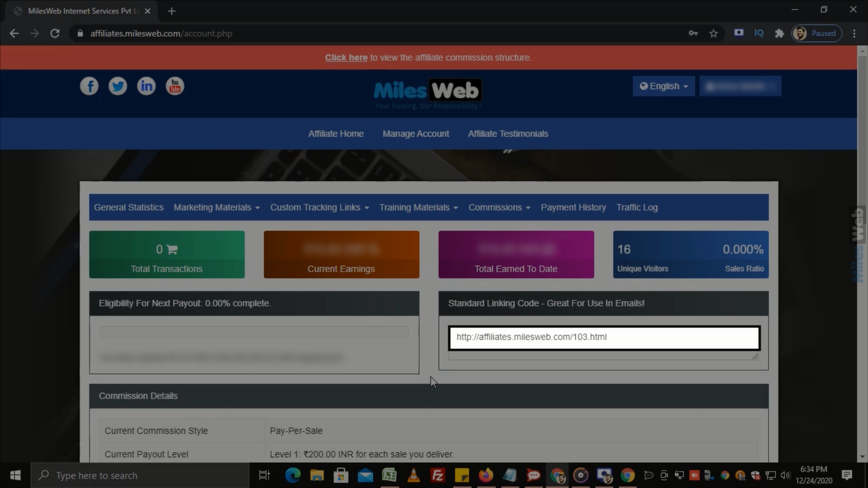Click the 0.000% Sales Ratio value
This screenshot has height=488, width=868.
(743, 250)
